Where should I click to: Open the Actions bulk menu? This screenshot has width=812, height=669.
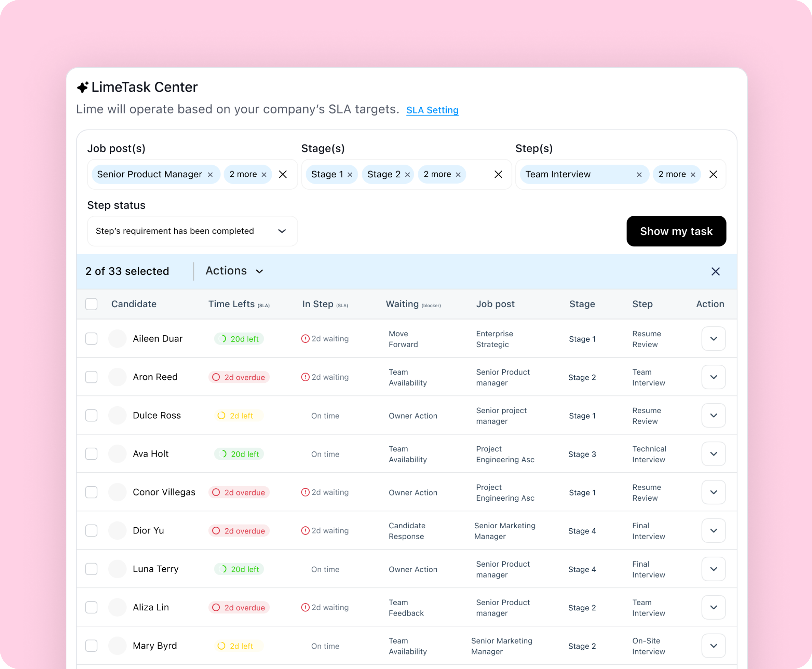[x=234, y=271]
